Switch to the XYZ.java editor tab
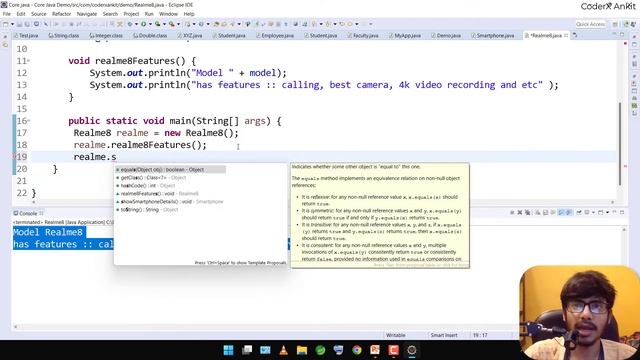 190,36
